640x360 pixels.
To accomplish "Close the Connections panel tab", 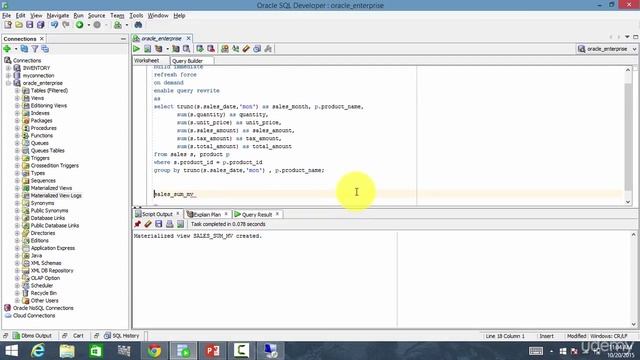I will coord(42,39).
